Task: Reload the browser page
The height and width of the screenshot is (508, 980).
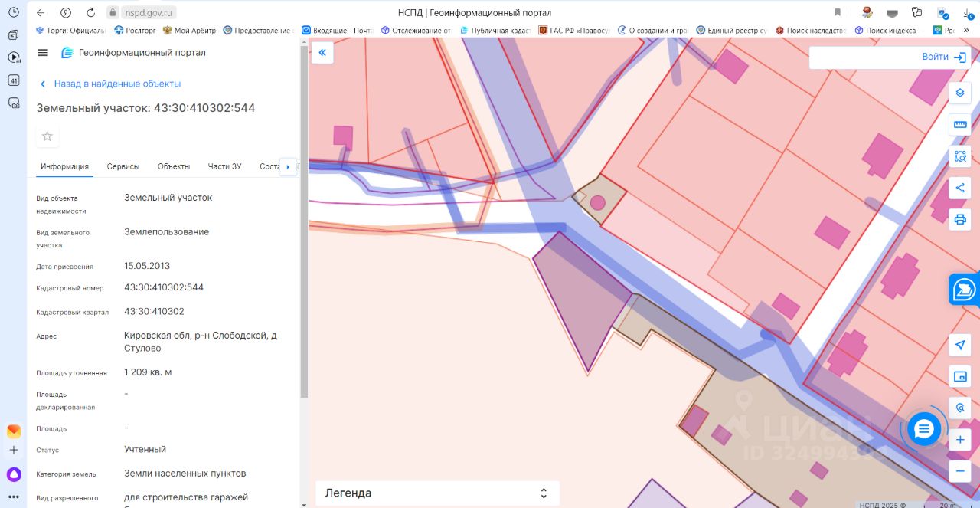Action: click(91, 12)
